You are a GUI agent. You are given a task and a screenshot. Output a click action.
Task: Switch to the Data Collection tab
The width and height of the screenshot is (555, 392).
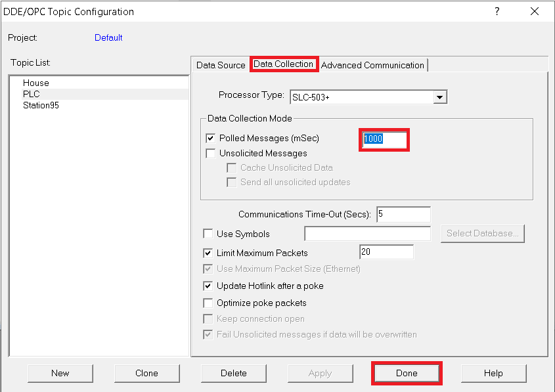coord(284,64)
